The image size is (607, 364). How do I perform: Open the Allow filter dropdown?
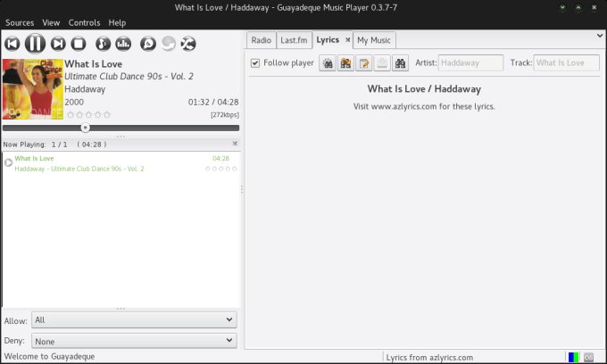(134, 320)
